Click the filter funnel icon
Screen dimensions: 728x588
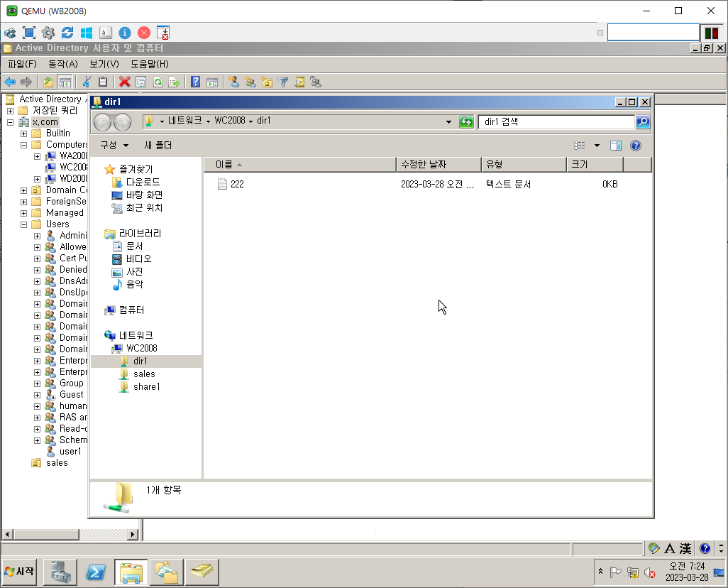(282, 82)
